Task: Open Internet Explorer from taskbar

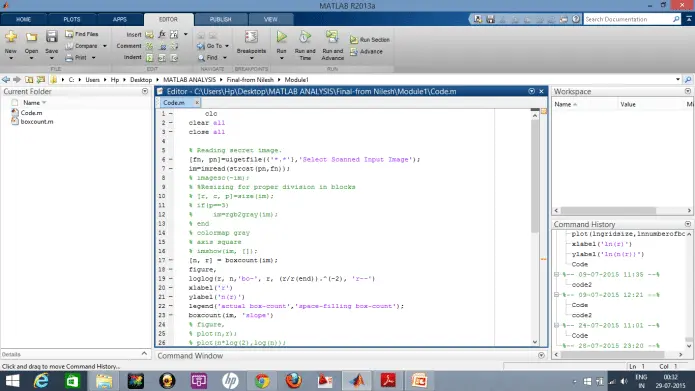Action: point(41,381)
